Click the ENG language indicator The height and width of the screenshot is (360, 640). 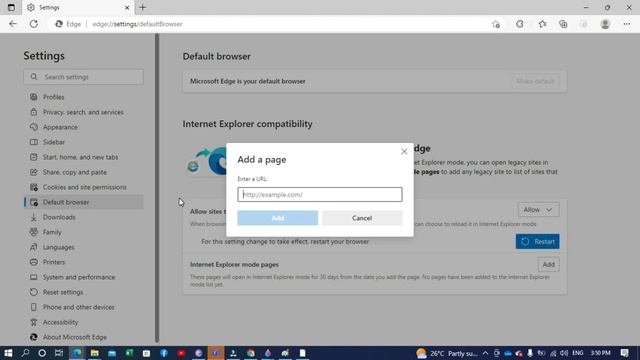coord(578,353)
